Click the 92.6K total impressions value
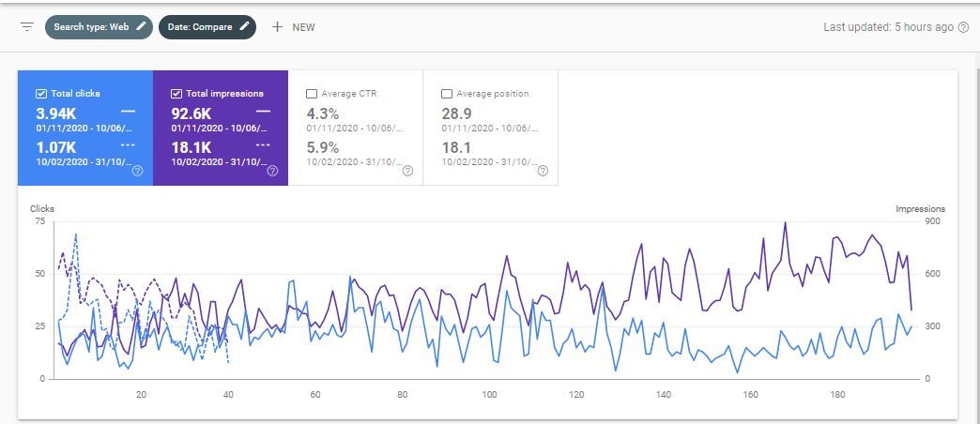 point(191,113)
